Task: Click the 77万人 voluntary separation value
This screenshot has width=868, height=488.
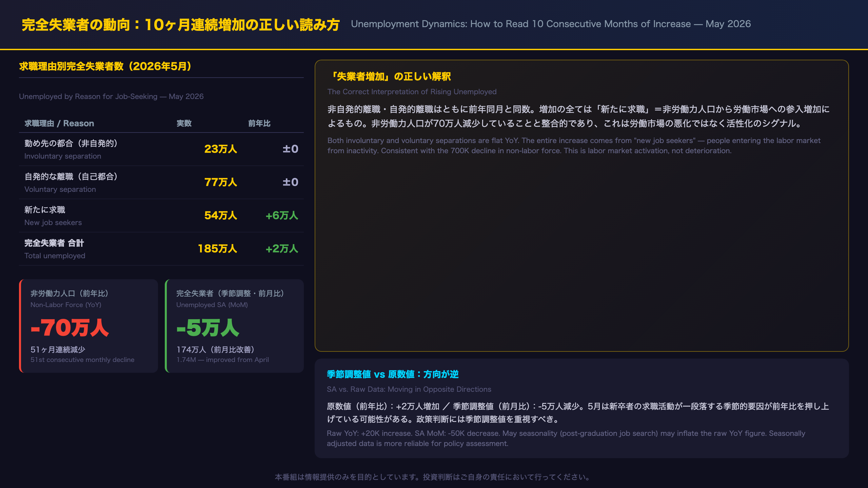Action: coord(220,182)
